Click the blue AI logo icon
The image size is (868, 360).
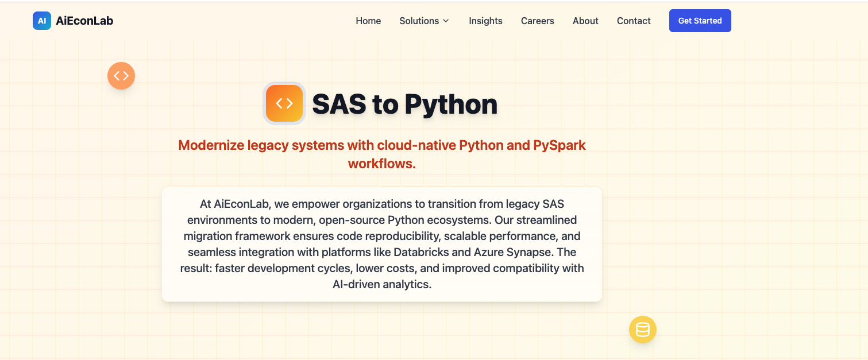(42, 21)
